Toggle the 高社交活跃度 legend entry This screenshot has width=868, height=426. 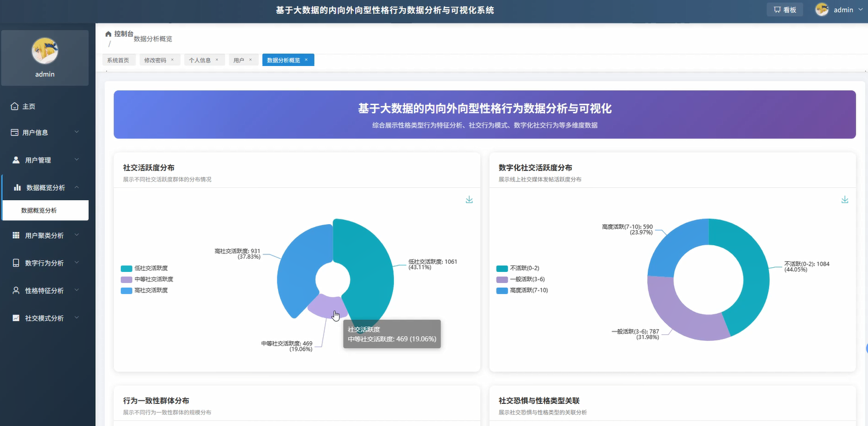pyautogui.click(x=145, y=290)
